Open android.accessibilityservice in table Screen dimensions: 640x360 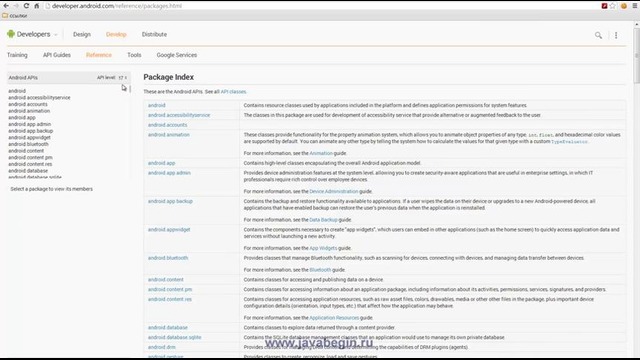(x=179, y=115)
